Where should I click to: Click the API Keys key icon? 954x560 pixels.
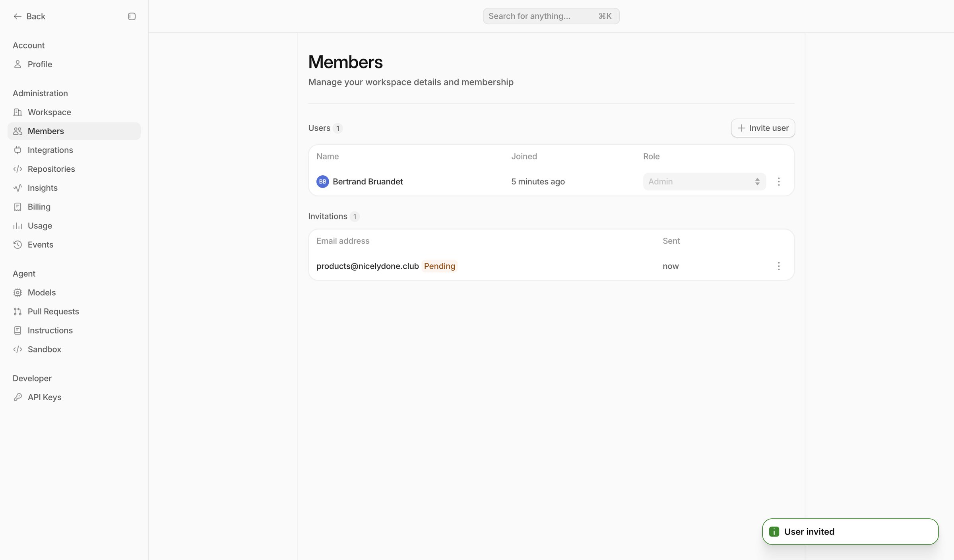coord(17,397)
